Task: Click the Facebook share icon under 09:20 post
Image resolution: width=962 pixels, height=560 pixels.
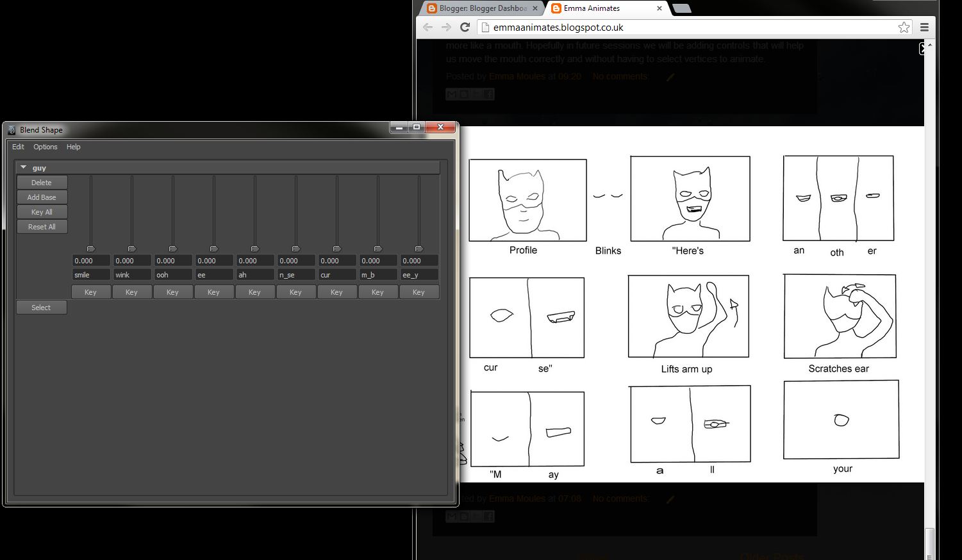Action: tap(489, 94)
